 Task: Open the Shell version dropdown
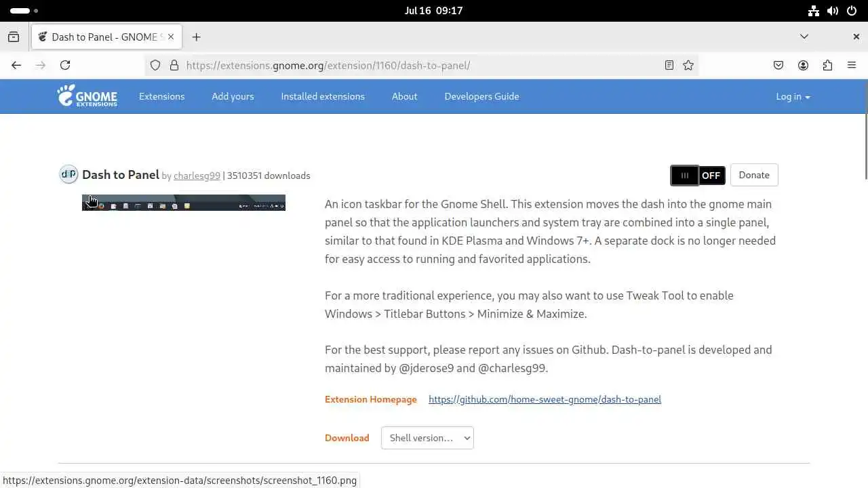427,438
